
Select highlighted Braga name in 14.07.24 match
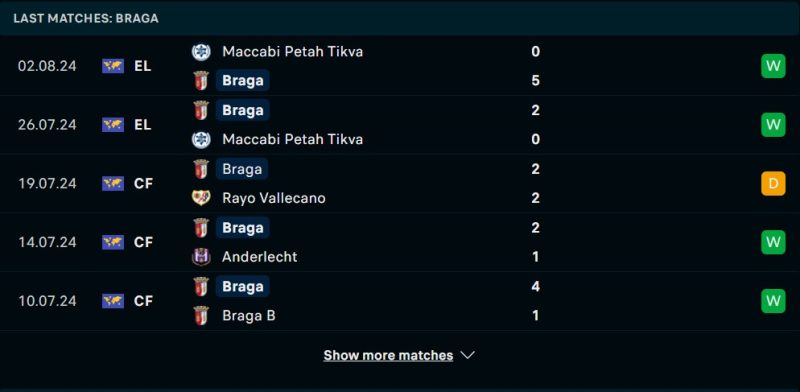point(242,228)
